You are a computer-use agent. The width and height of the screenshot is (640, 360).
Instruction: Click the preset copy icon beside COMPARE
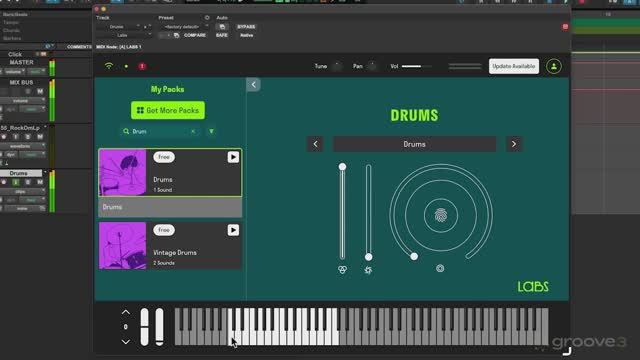click(x=176, y=36)
